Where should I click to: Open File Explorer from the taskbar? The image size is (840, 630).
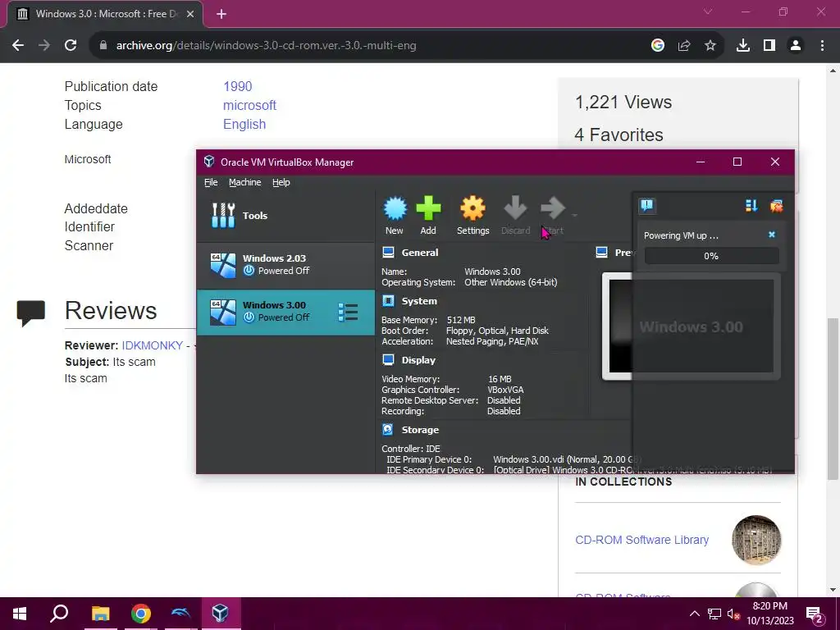click(x=100, y=614)
